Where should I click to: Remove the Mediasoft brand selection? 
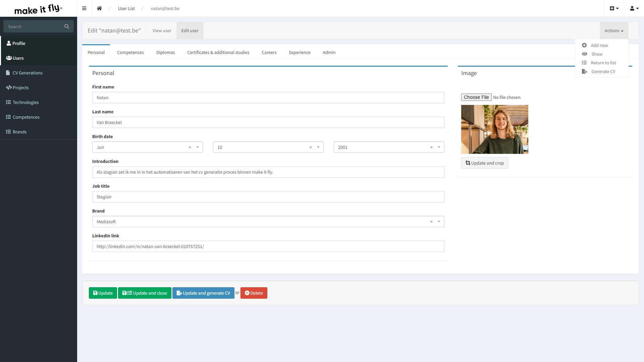point(431,222)
